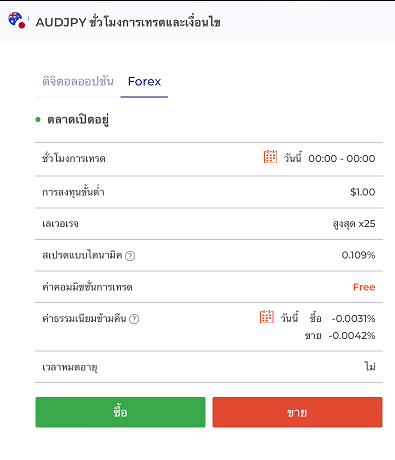Click the green ซื้อ buy button

coord(120,412)
